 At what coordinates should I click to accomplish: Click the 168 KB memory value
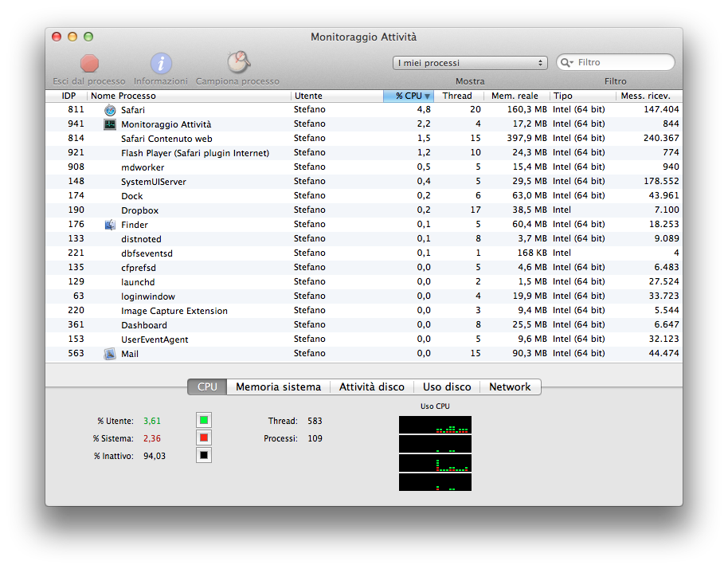[x=532, y=253]
